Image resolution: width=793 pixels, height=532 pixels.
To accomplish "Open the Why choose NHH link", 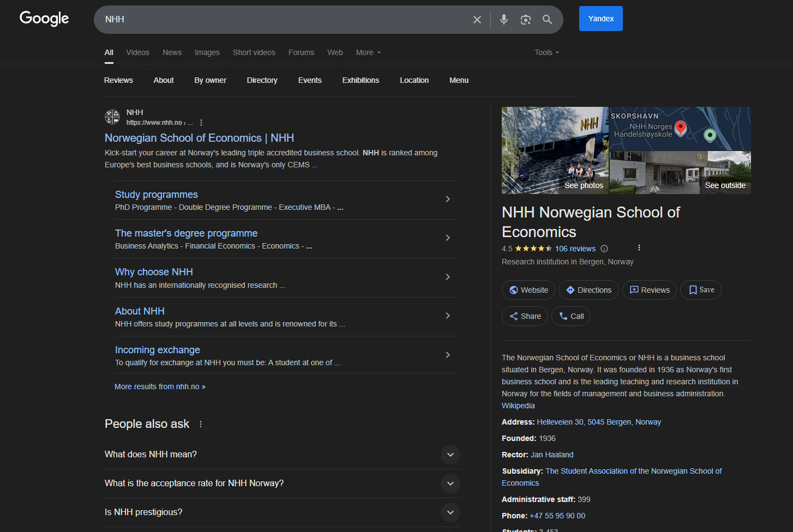I will [x=154, y=272].
